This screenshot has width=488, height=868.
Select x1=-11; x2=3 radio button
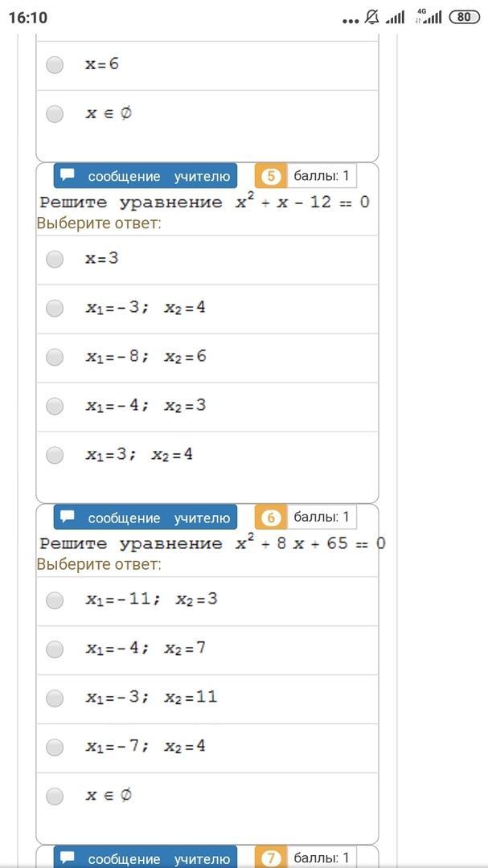point(55,600)
